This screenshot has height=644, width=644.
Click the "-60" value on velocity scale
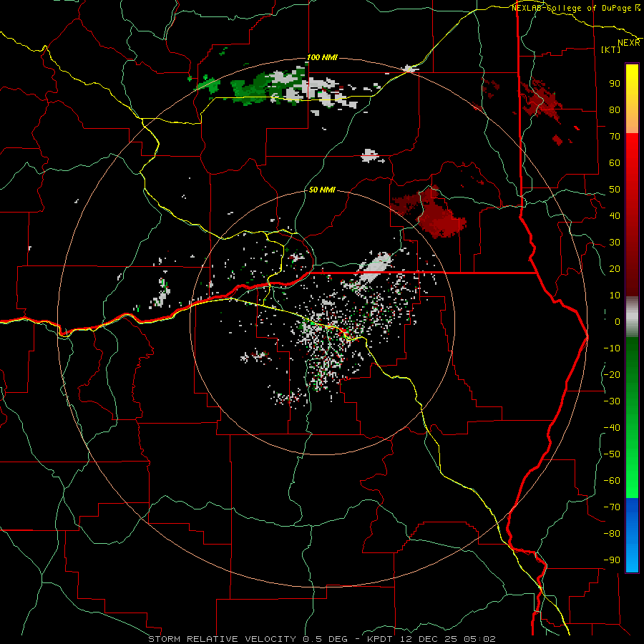pos(612,481)
